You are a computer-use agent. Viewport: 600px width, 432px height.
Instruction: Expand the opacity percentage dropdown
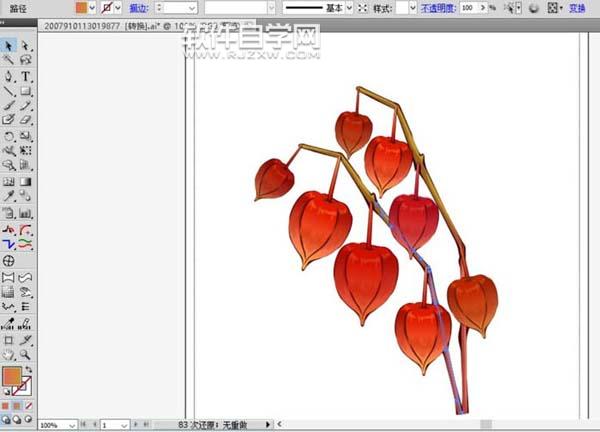(482, 8)
